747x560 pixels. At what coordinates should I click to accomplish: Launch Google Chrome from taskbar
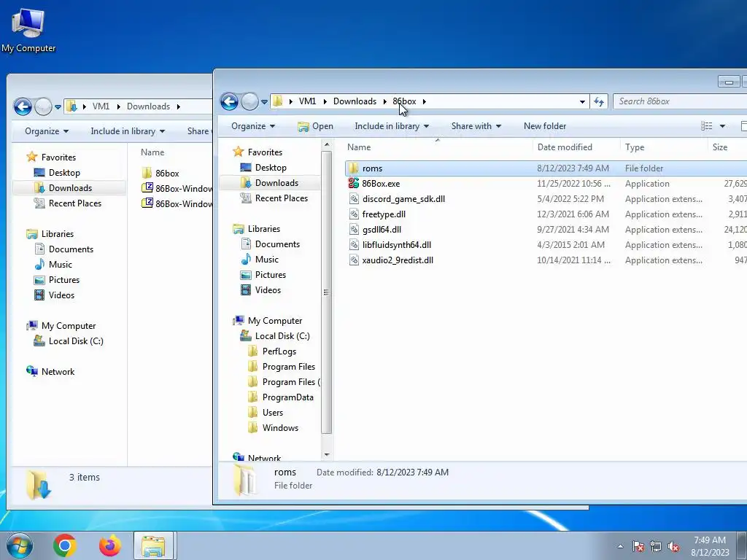click(x=65, y=545)
